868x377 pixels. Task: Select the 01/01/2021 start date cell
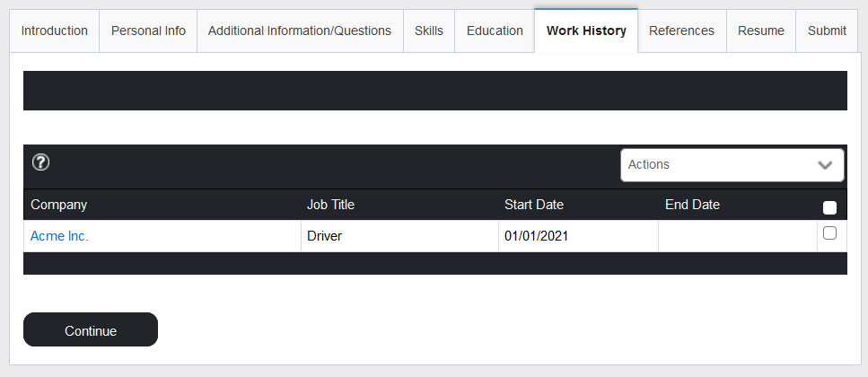tap(578, 236)
